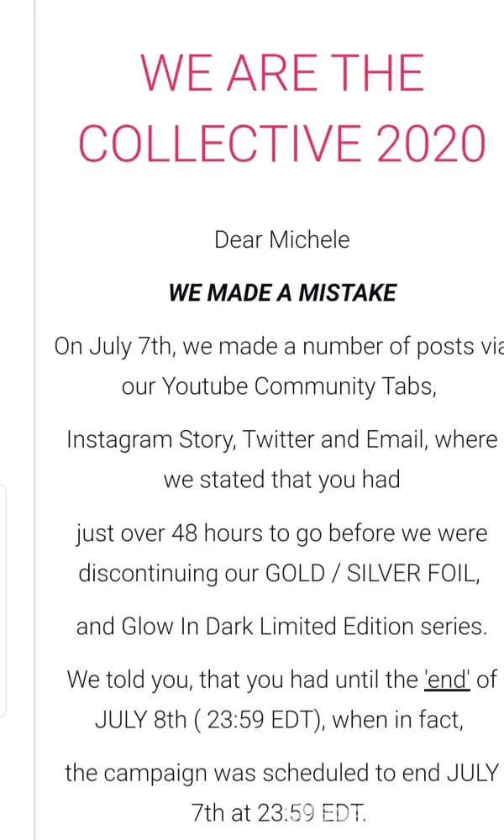Click the bold "WE MADE A MISTAKE" text
This screenshot has width=504, height=840.
pyautogui.click(x=282, y=292)
